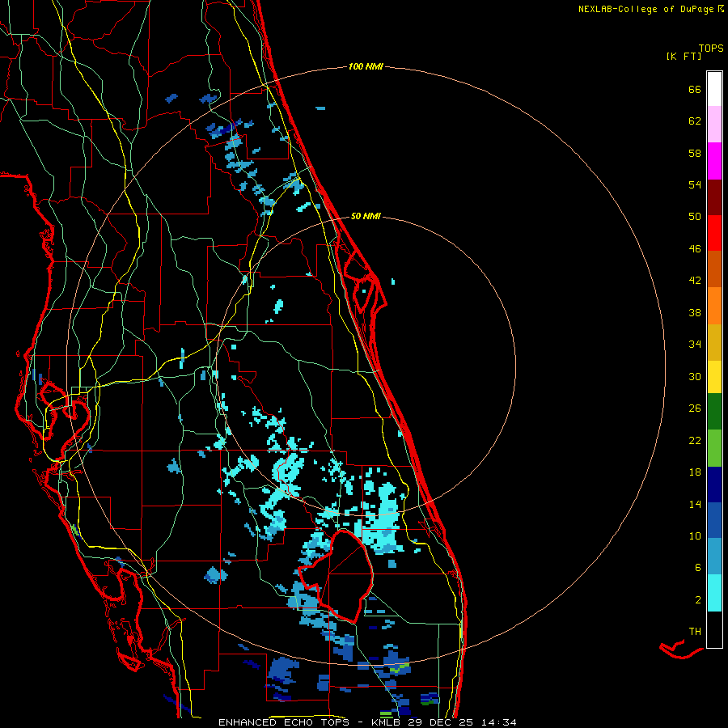Click the 66 value on the legend
Viewport: 728px width, 728px height.
click(x=695, y=89)
